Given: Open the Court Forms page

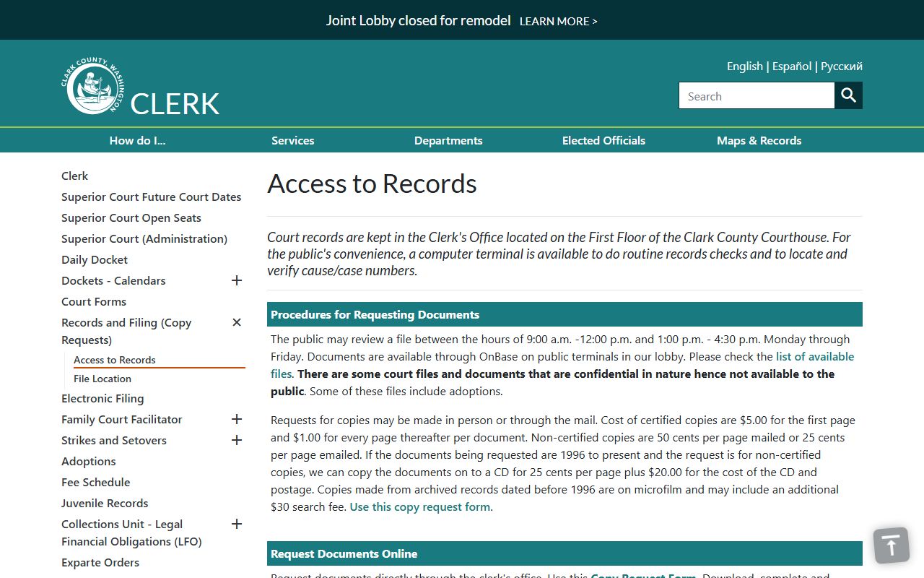Looking at the screenshot, I should (x=94, y=301).
